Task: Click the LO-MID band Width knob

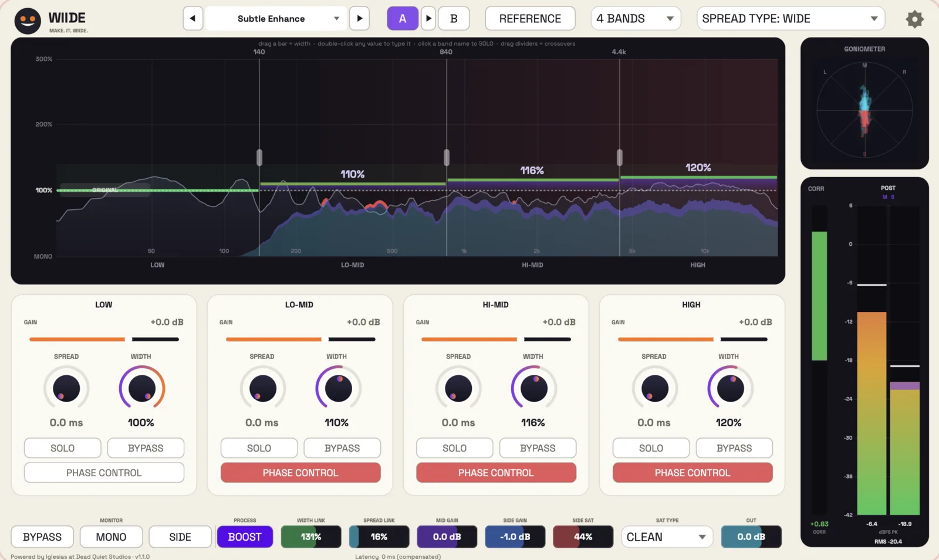Action: (338, 388)
